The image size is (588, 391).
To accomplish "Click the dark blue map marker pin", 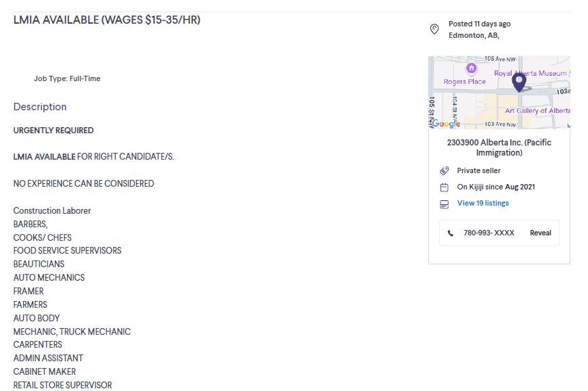I will pyautogui.click(x=519, y=82).
